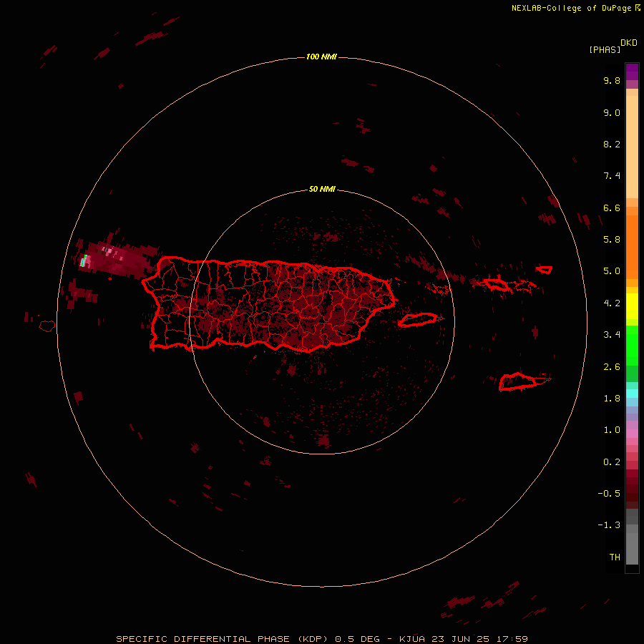This screenshot has width=644, height=644.
Task: Click the DKD label above the color scale
Action: [x=629, y=42]
